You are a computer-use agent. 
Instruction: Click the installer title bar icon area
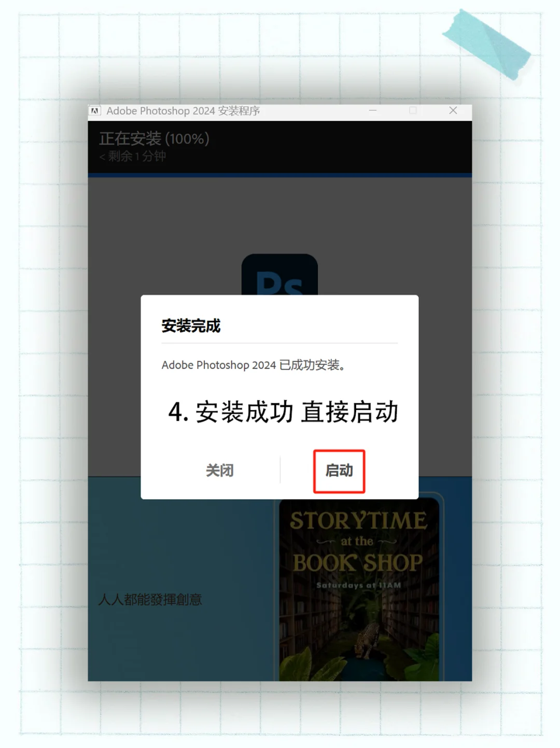95,110
